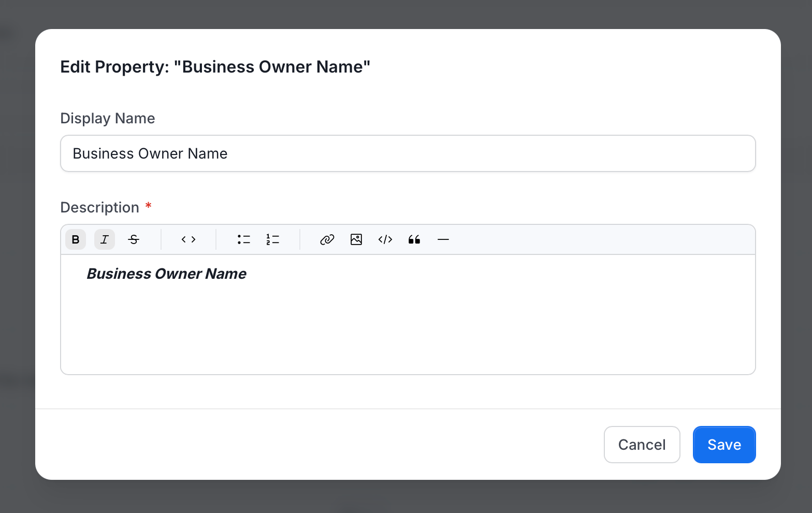Image resolution: width=812 pixels, height=513 pixels.
Task: Insert an image into the description
Action: (356, 239)
